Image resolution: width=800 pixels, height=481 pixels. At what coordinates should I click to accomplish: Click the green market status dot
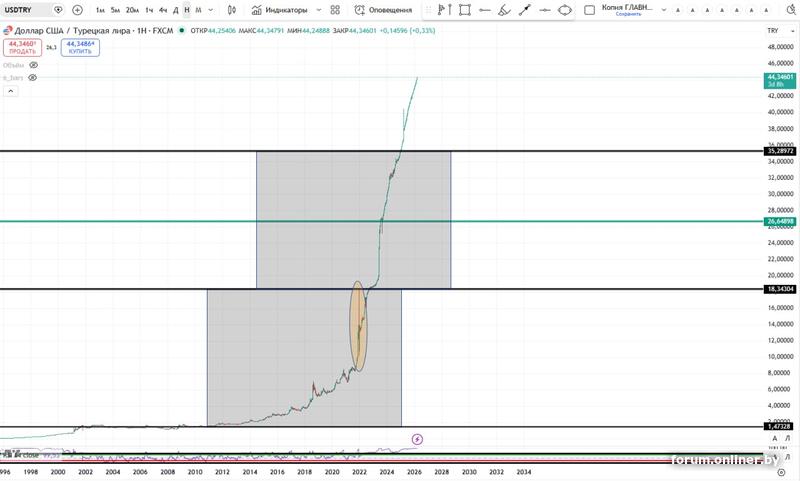(x=182, y=31)
